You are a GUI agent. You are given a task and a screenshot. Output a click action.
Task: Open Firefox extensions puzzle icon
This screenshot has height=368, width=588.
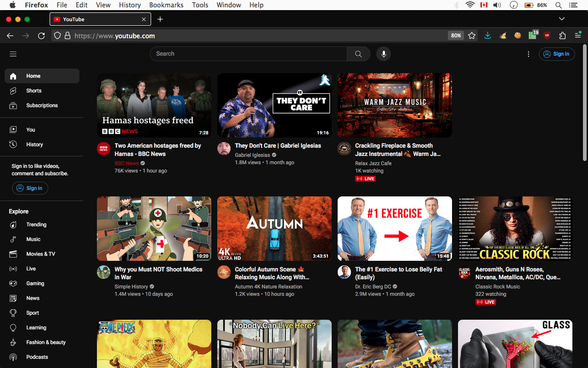pyautogui.click(x=562, y=35)
